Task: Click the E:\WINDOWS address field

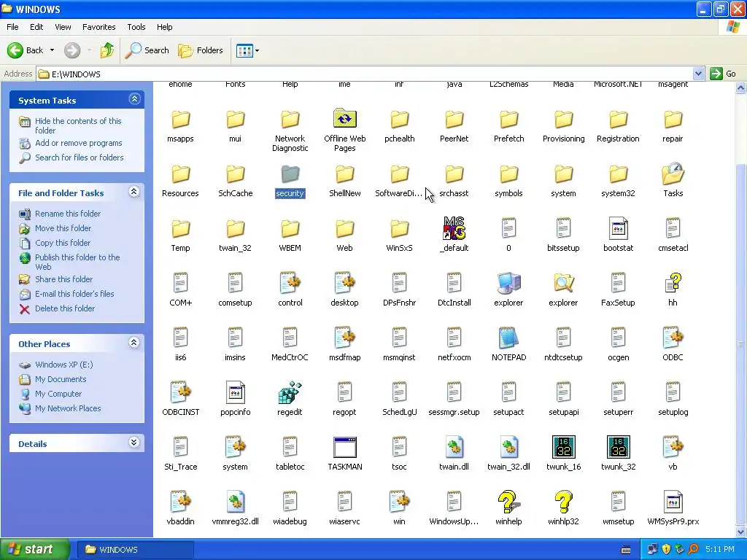Action: point(365,74)
